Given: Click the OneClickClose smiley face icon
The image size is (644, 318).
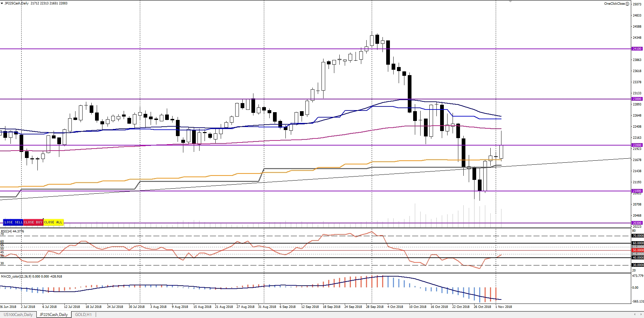Looking at the screenshot, I should pos(627,4).
